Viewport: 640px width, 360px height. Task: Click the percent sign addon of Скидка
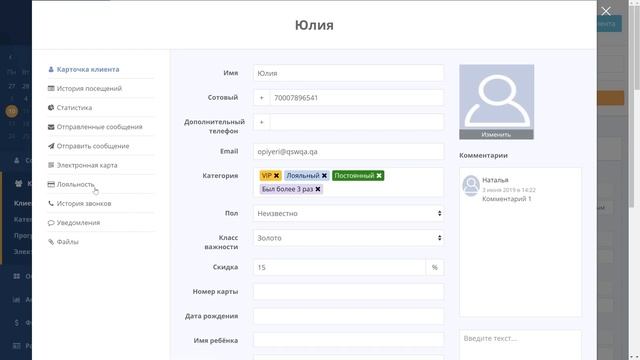(435, 267)
